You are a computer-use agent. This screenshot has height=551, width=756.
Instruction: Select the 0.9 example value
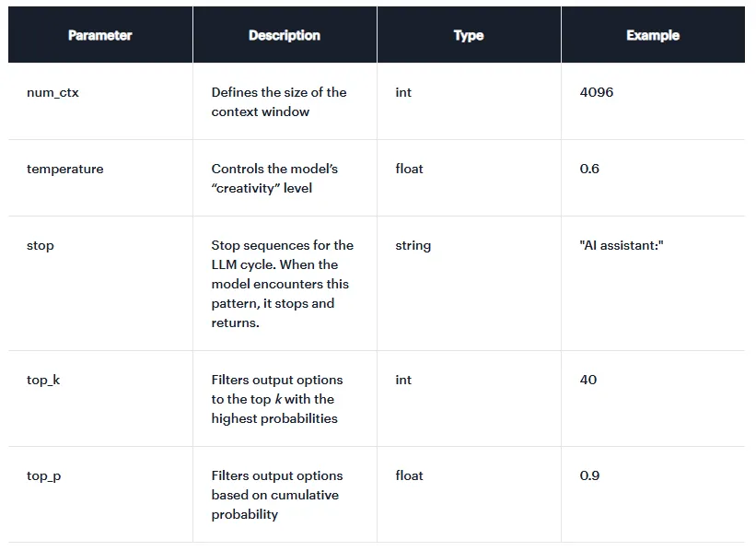click(589, 475)
